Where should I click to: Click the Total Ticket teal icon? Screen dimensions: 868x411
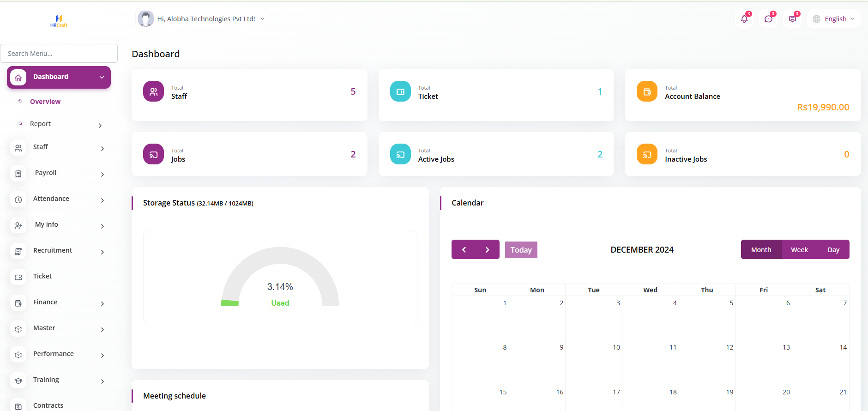pyautogui.click(x=400, y=91)
